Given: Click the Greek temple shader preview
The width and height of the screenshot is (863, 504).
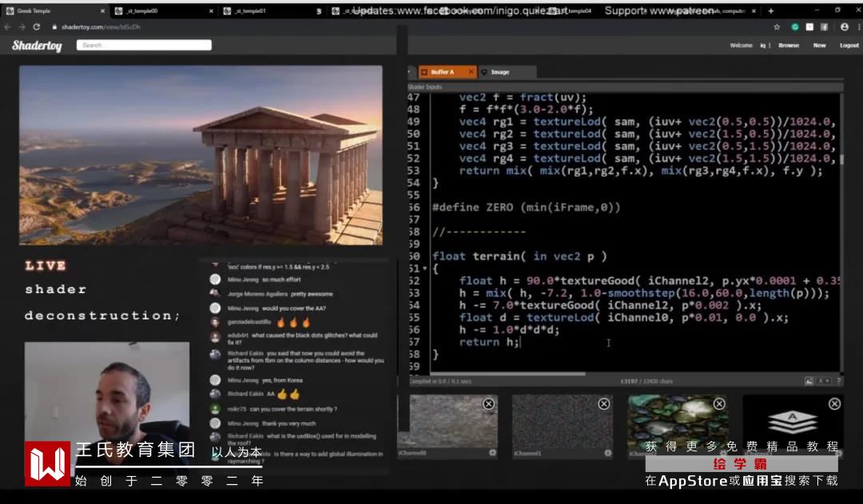Looking at the screenshot, I should 201,155.
